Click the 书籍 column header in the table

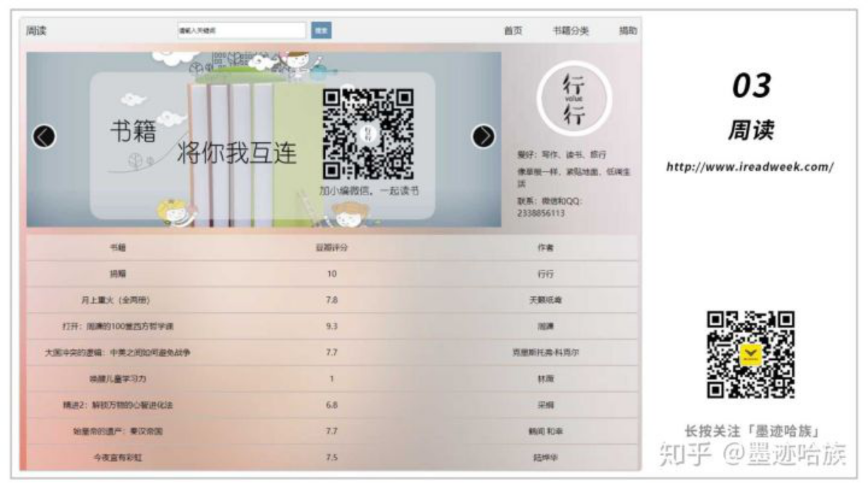[117, 248]
